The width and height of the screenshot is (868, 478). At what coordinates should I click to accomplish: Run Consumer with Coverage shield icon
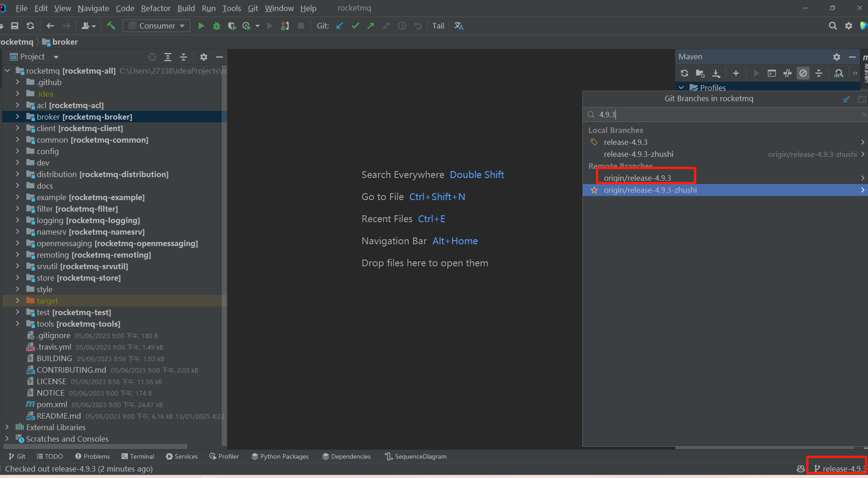232,26
